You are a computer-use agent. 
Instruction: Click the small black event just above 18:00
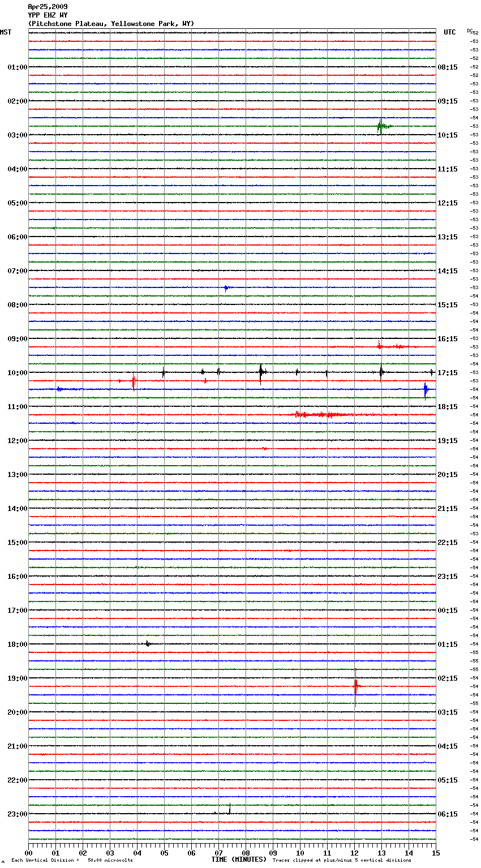148,643
